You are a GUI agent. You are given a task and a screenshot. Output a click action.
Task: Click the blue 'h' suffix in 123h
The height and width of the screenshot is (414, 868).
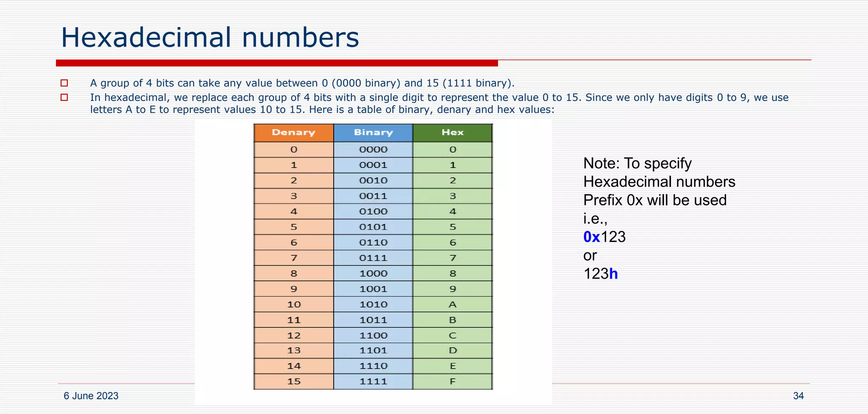tap(613, 274)
